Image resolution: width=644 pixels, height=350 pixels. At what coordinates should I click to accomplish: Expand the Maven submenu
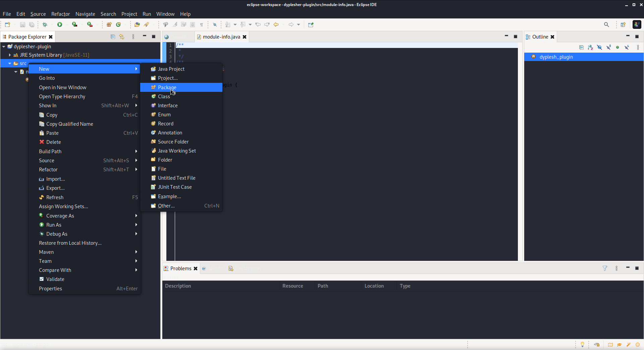pyautogui.click(x=85, y=252)
